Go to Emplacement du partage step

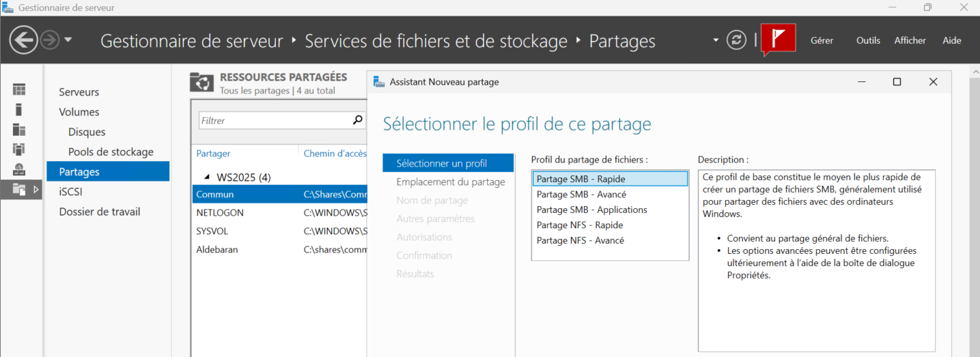click(451, 182)
